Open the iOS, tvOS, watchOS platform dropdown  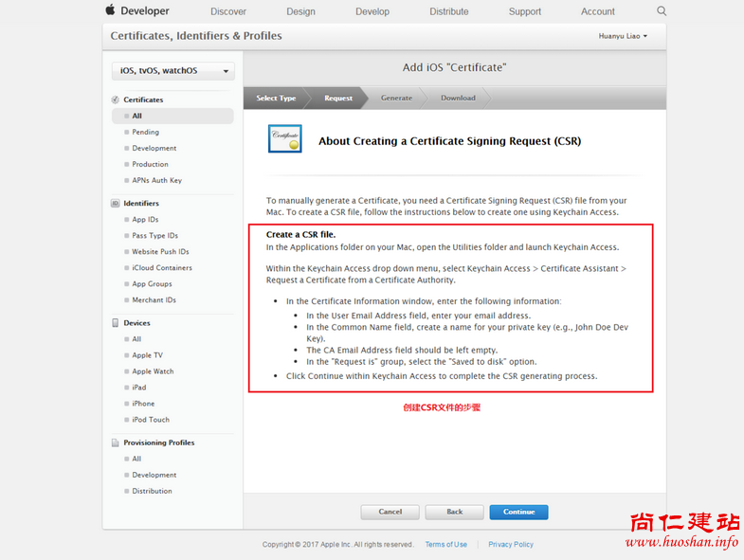tap(172, 71)
